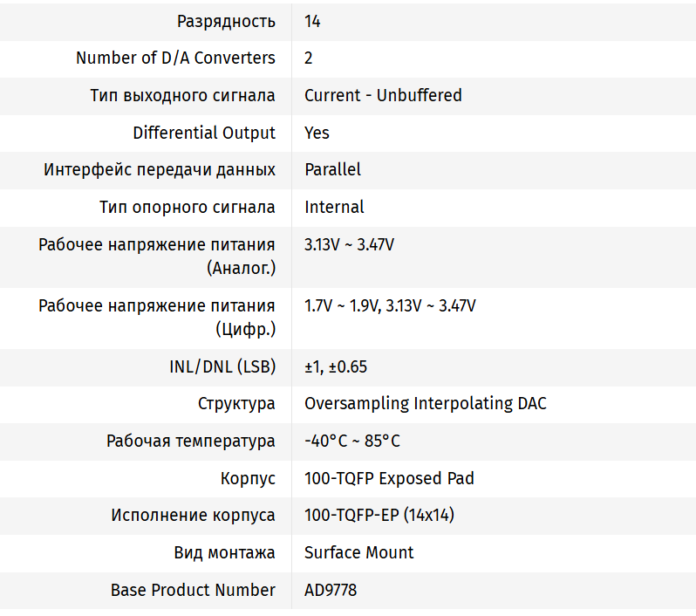
Task: Click the "Base Product Number" label
Action: 193,590
